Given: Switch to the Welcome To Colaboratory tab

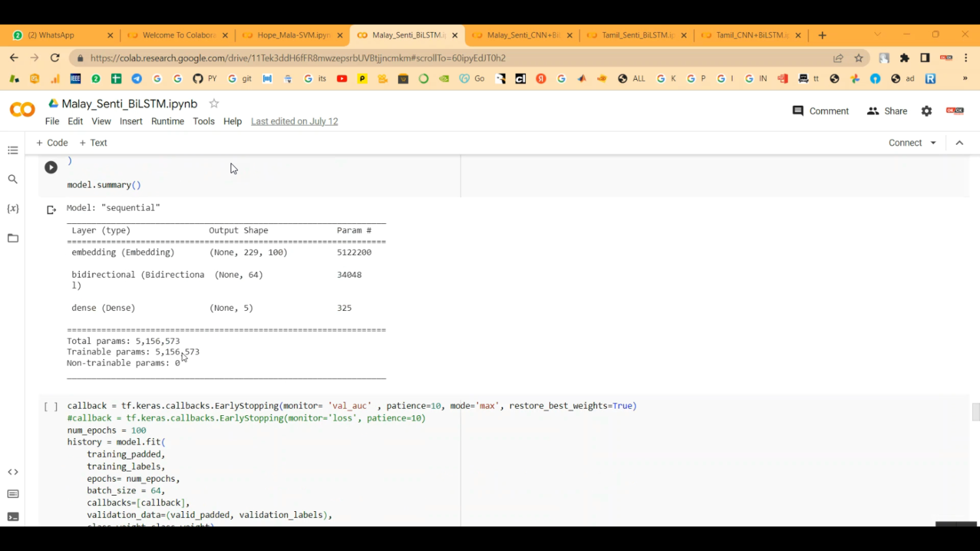Looking at the screenshot, I should tap(178, 35).
